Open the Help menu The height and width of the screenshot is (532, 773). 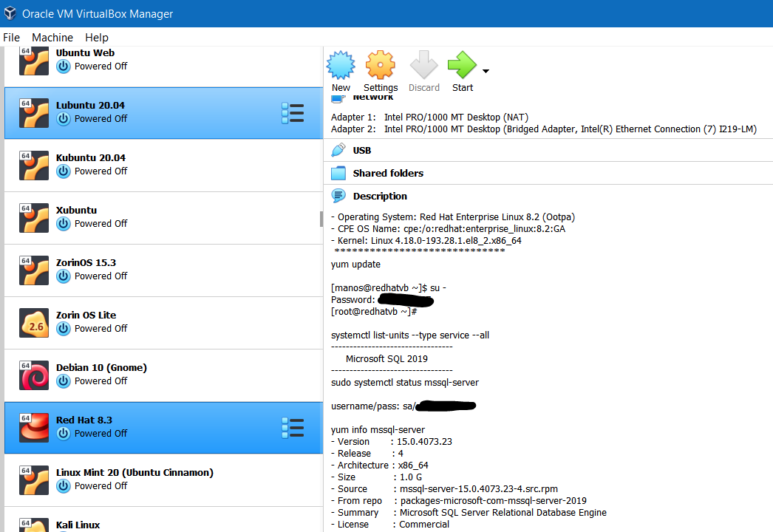point(97,38)
